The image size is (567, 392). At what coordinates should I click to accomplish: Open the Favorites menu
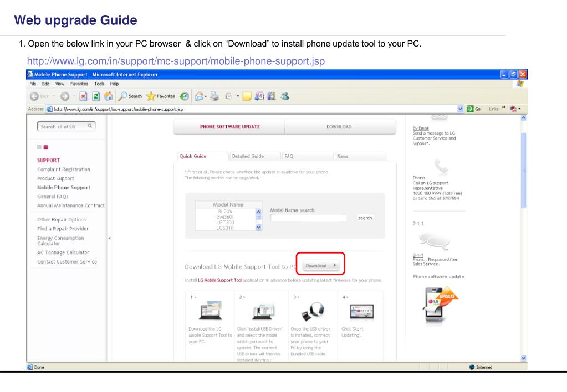point(79,84)
